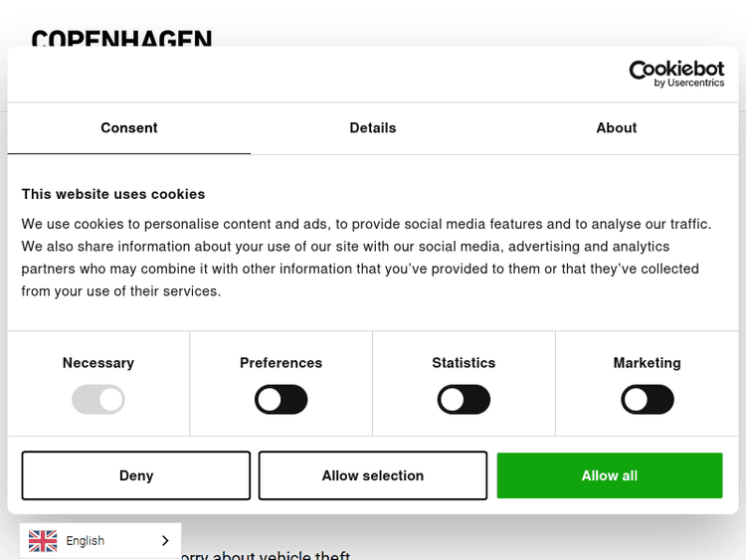Image resolution: width=746 pixels, height=560 pixels.
Task: Click the Copenhagen site logo
Action: tap(121, 40)
